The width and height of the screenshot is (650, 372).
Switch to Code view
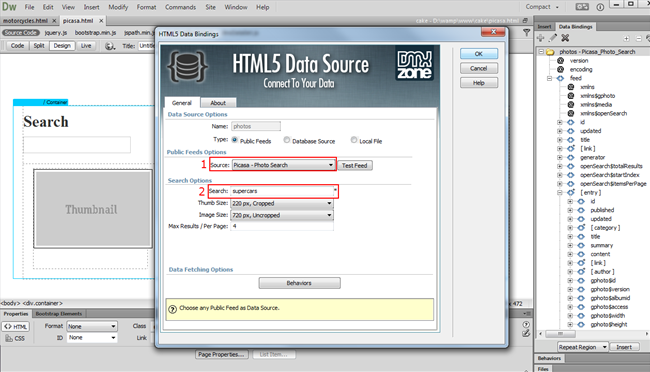[x=17, y=46]
